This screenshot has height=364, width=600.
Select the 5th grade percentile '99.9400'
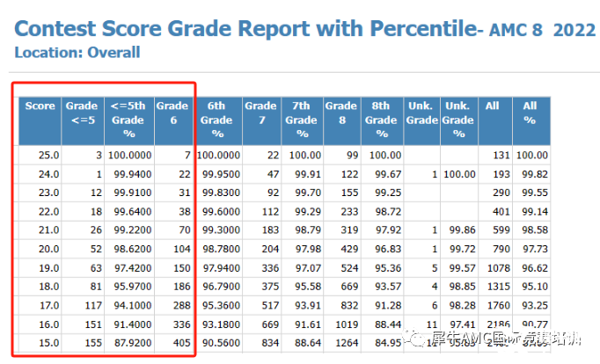click(x=133, y=174)
